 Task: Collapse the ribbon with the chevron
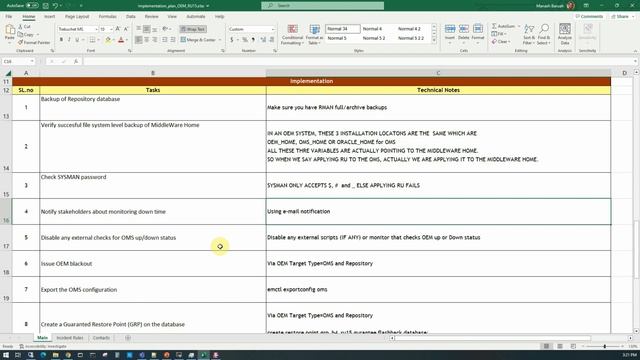tap(635, 51)
